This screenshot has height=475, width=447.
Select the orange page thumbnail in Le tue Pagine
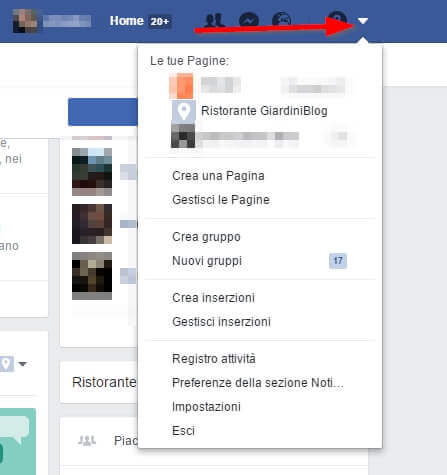(x=181, y=86)
